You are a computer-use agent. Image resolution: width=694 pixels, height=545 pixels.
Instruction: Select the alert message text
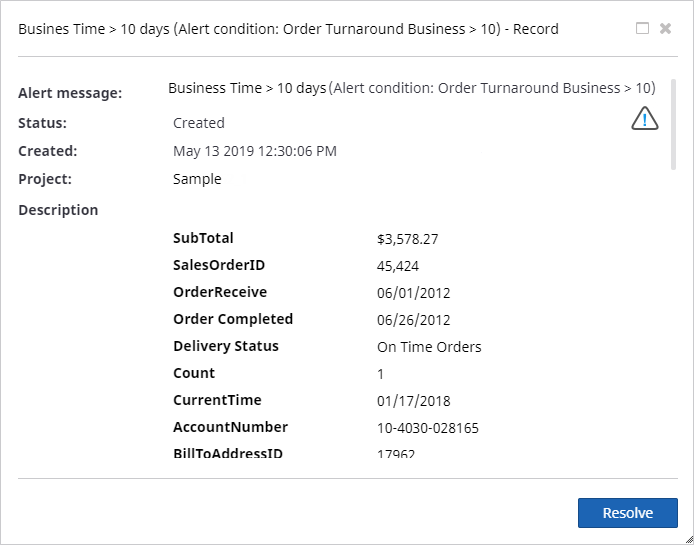411,88
